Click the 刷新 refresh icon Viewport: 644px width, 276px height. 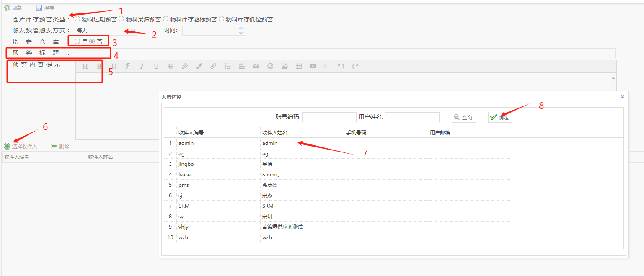coord(7,8)
